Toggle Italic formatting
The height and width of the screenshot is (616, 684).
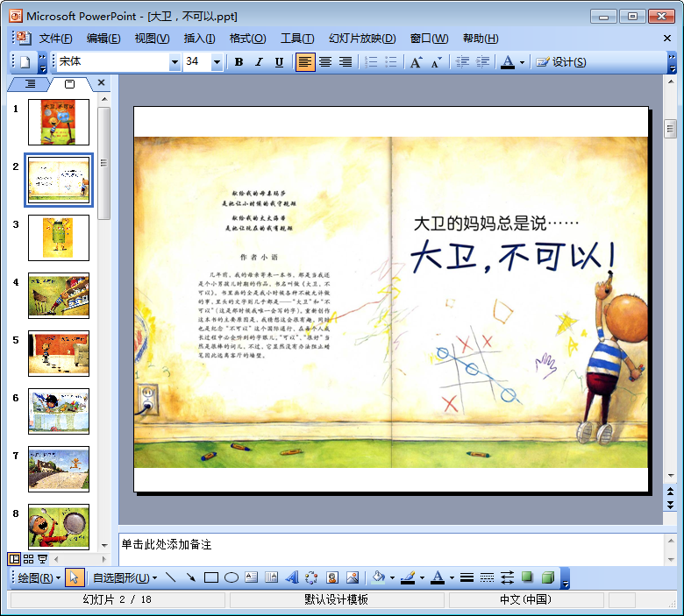[259, 62]
